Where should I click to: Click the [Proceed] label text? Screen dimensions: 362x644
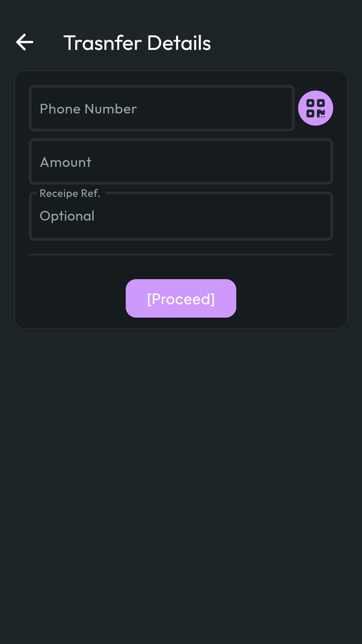pos(181,299)
